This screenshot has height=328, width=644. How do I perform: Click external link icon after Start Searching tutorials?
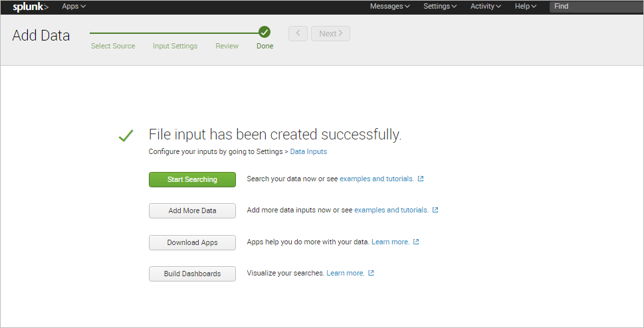pos(421,179)
